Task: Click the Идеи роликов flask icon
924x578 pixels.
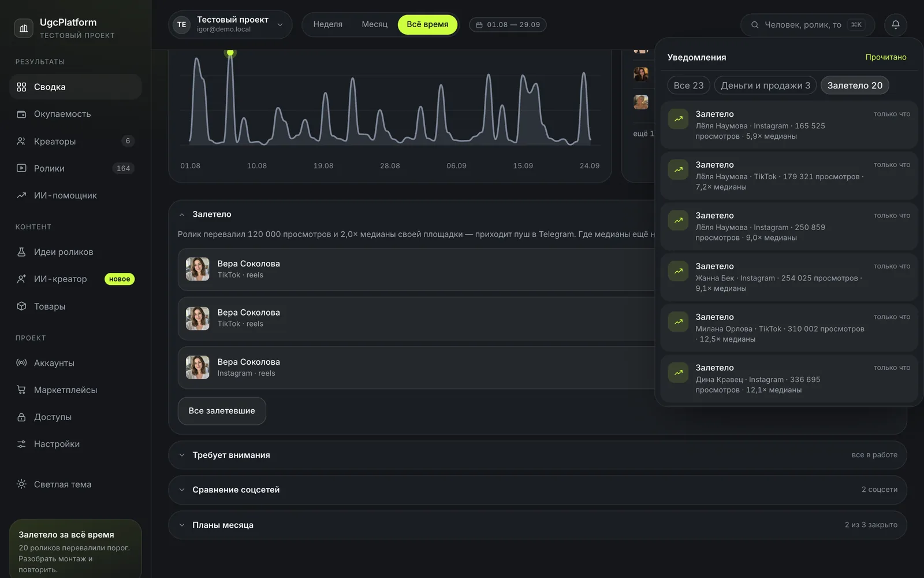Action: (21, 252)
